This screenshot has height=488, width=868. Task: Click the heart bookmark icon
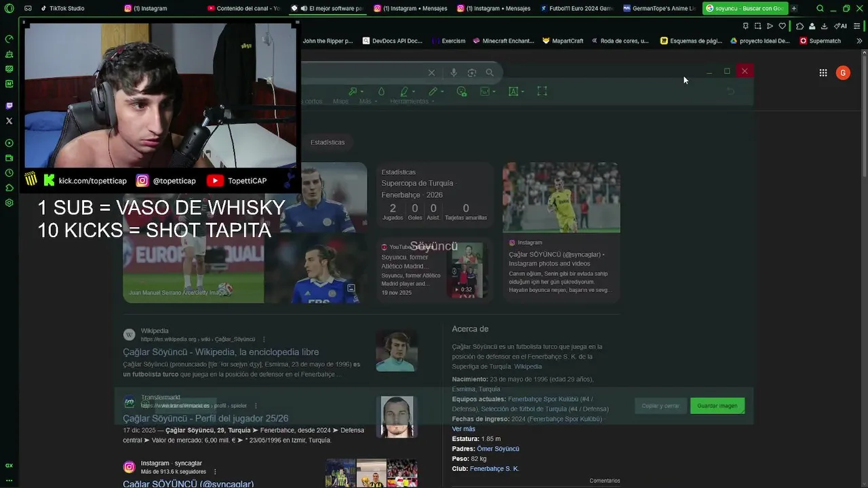coord(782,26)
